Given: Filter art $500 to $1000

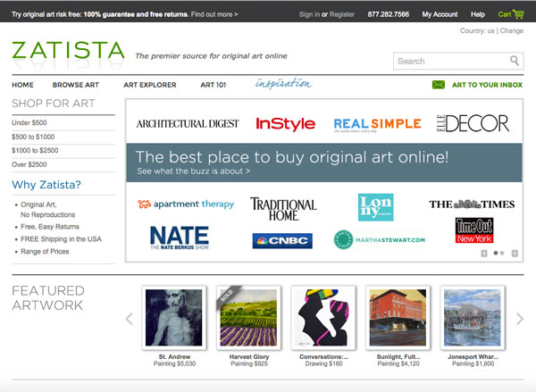Looking at the screenshot, I should 33,137.
